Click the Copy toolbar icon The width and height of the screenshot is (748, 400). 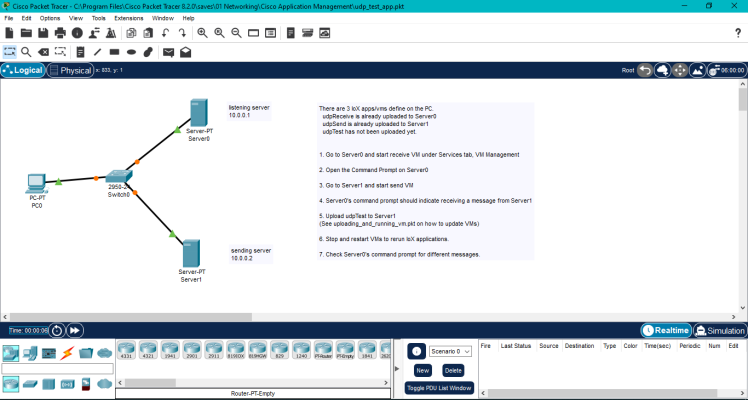coord(131,33)
